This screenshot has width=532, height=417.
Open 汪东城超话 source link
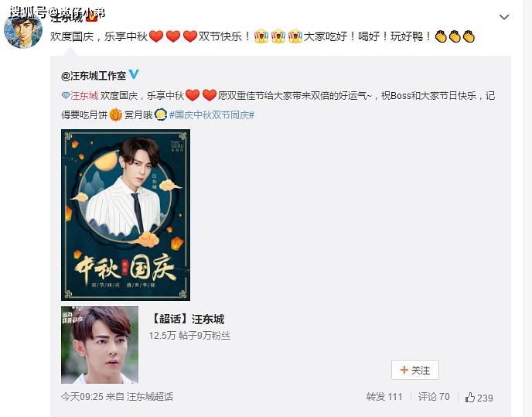pos(150,396)
